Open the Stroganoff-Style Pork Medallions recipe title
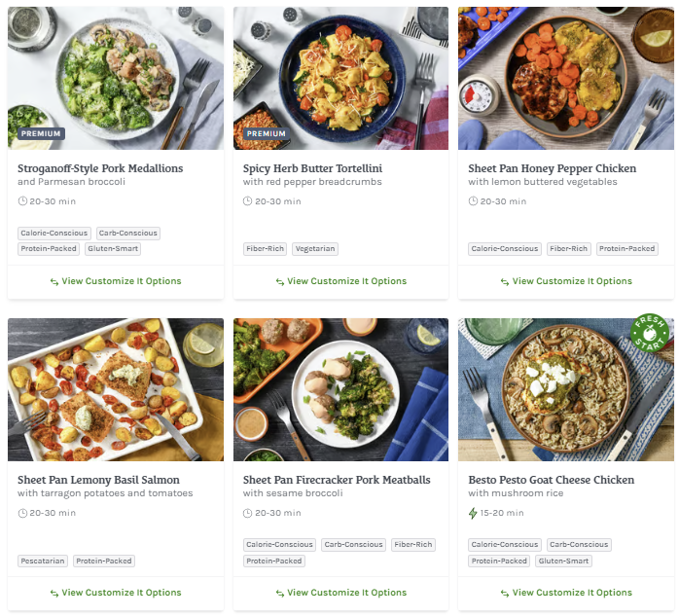 point(100,168)
